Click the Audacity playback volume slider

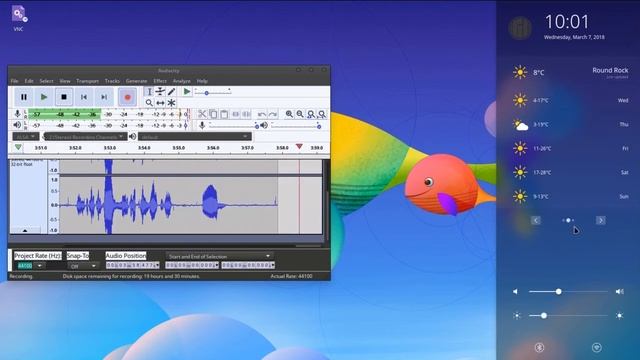click(x=296, y=126)
